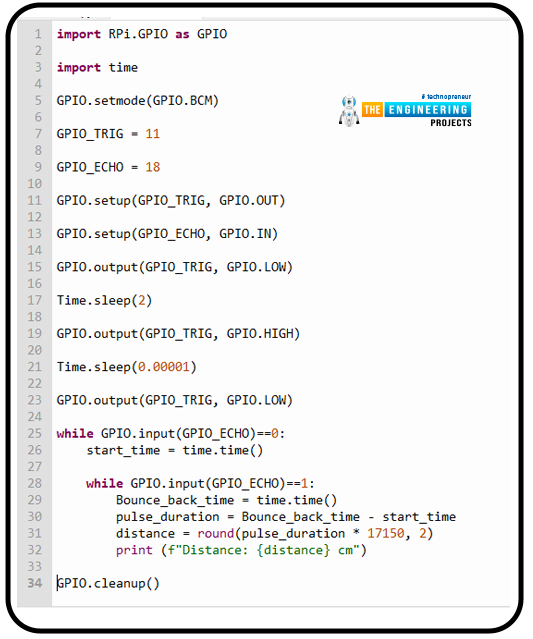
Task: Click the GPIO_ECHO value 18
Action: pos(153,167)
